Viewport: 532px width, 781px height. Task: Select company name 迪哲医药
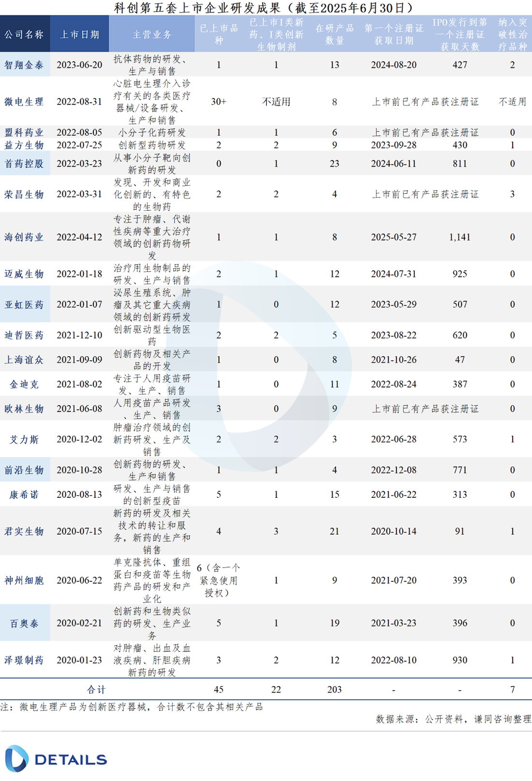(24, 335)
